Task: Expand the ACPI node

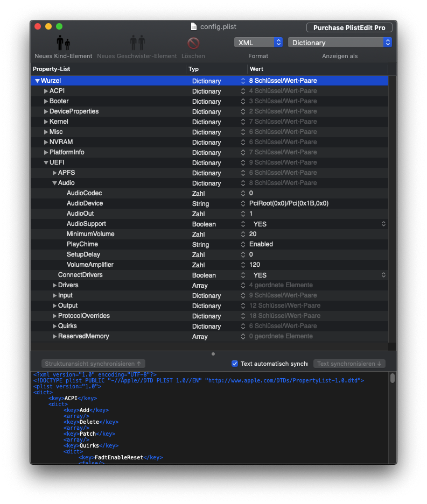Action: (46, 91)
